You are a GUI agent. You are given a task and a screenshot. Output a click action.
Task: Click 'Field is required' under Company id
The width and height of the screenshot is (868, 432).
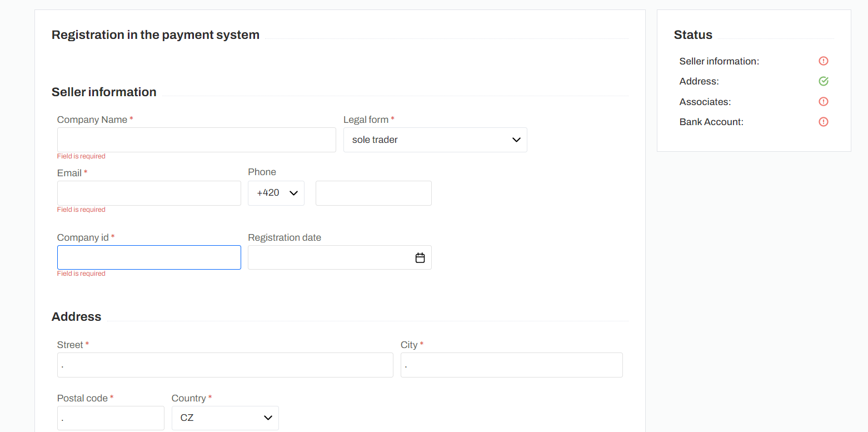pos(81,274)
